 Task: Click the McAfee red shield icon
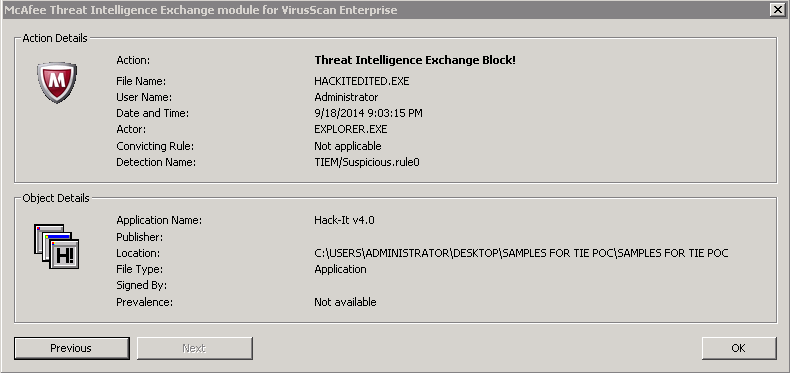click(x=57, y=83)
